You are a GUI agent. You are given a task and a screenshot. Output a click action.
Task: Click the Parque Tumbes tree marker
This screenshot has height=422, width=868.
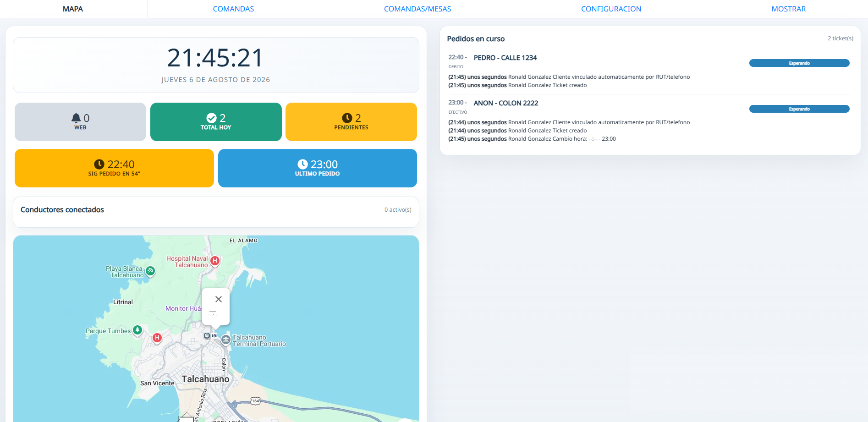[137, 330]
